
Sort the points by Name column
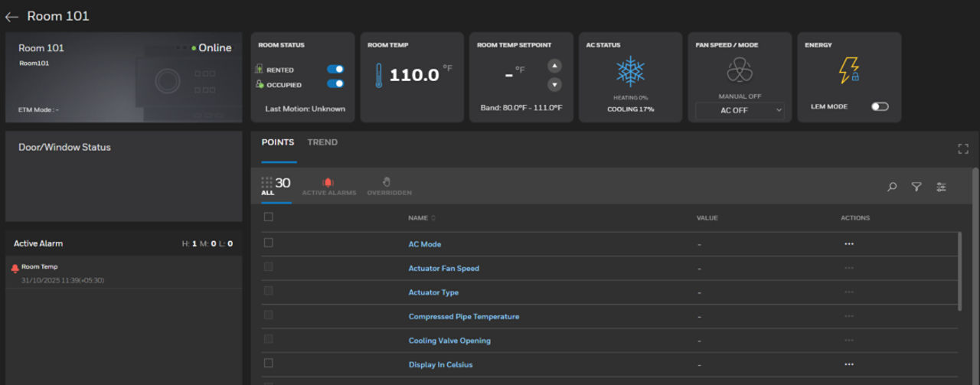click(x=422, y=218)
